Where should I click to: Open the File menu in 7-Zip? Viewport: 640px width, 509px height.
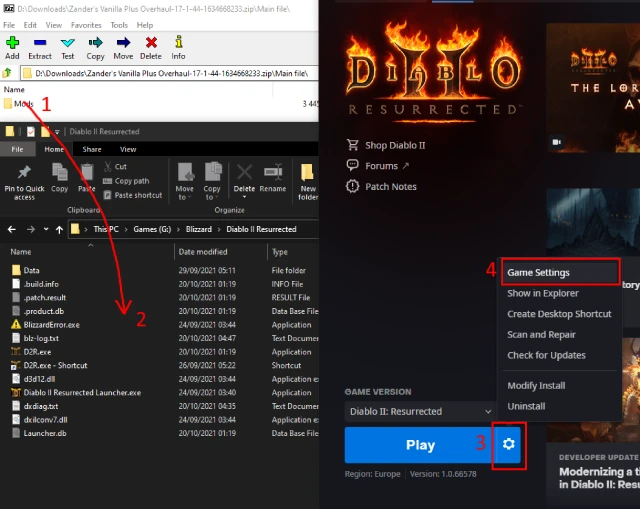coord(9,25)
